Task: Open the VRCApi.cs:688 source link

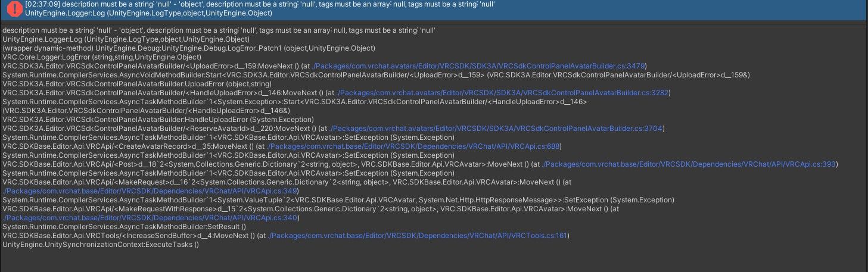Action: (414, 146)
